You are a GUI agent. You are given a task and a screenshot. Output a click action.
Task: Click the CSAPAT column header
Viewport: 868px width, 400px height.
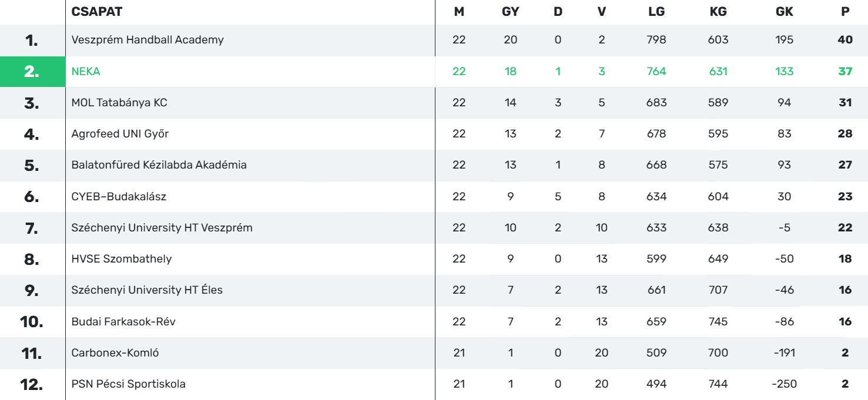pyautogui.click(x=97, y=12)
